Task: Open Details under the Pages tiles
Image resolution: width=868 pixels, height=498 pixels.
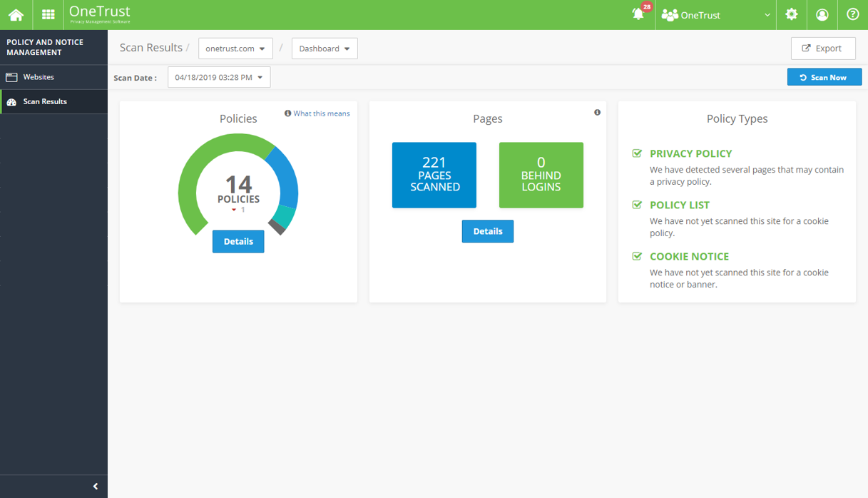Action: (x=488, y=231)
